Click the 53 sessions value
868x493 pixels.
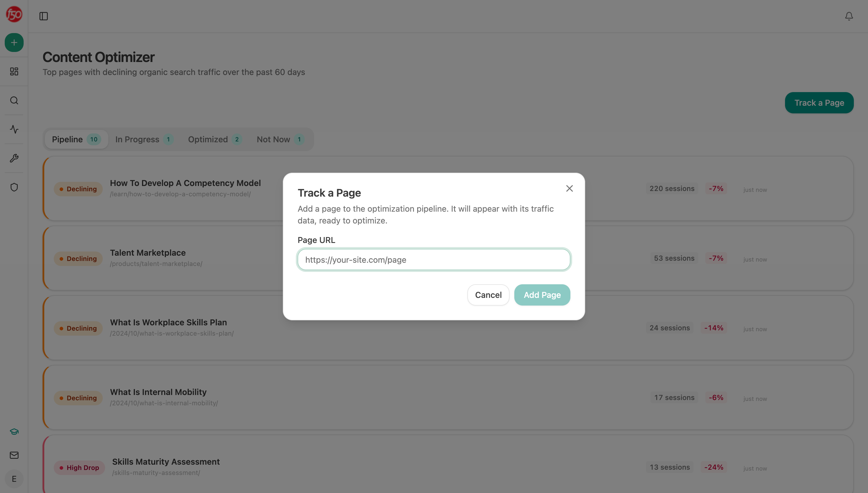(674, 258)
